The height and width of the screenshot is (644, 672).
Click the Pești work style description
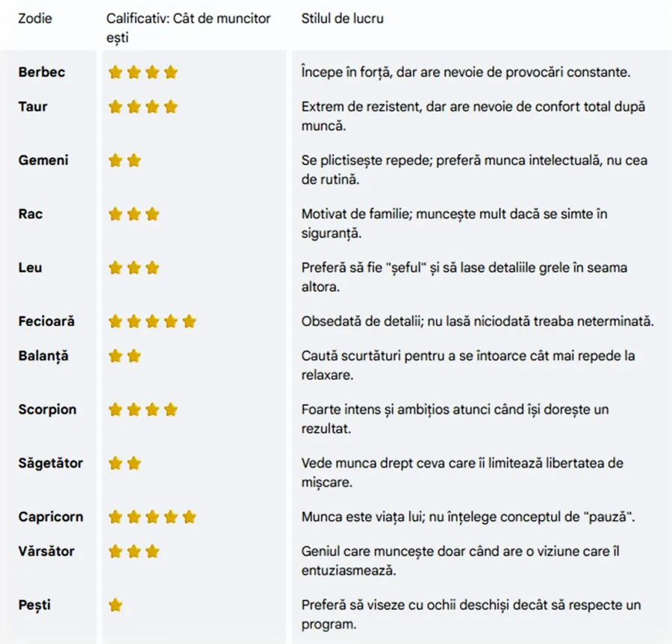(x=470, y=614)
